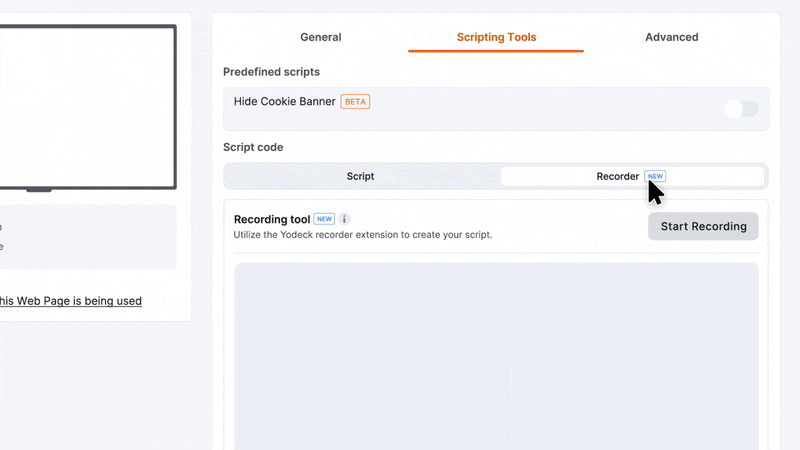
Task: Click the NEW badge next to Recorder
Action: click(x=655, y=177)
